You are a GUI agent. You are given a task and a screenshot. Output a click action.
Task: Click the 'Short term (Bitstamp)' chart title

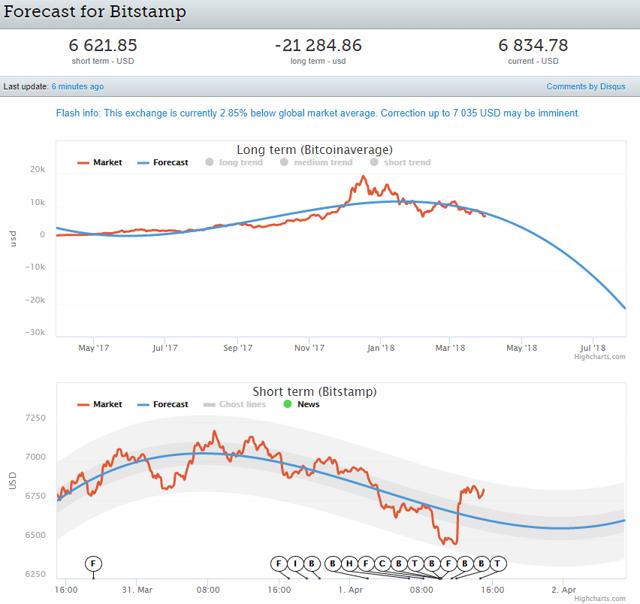click(x=315, y=392)
